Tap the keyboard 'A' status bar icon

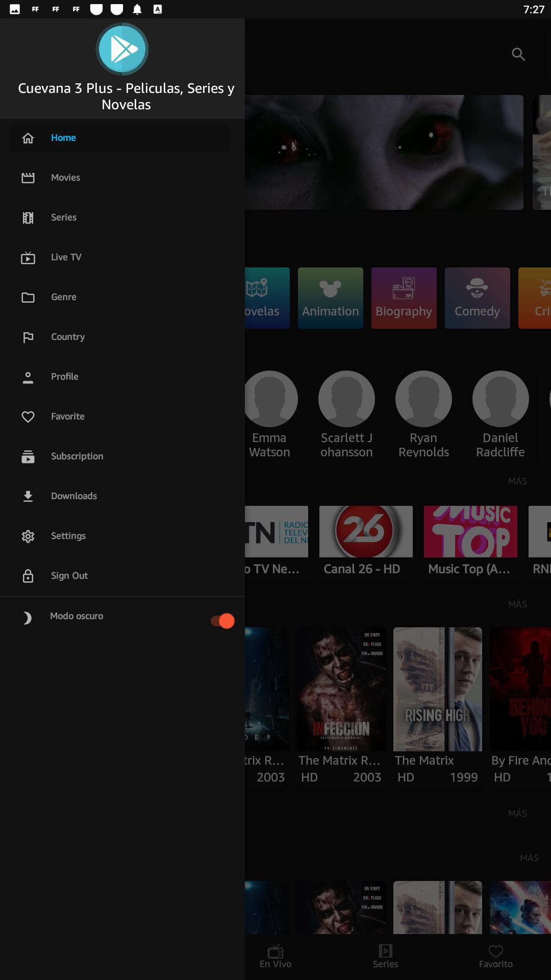click(x=158, y=9)
